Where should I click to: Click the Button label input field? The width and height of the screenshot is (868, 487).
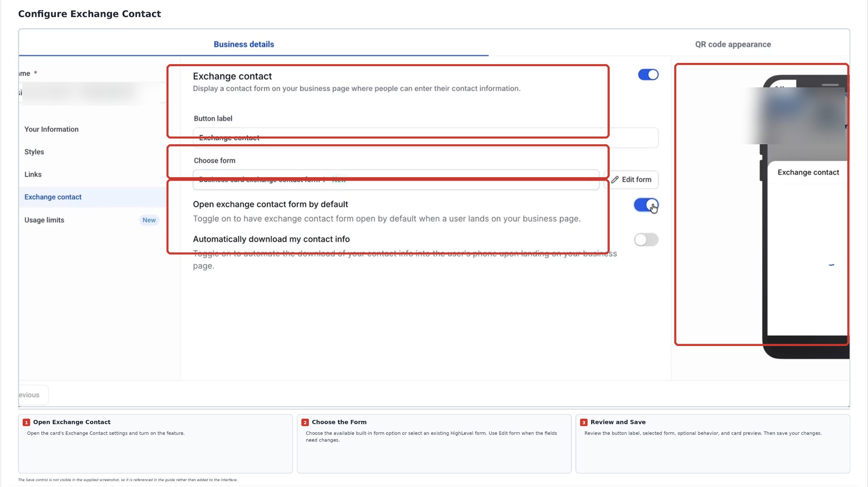click(425, 137)
